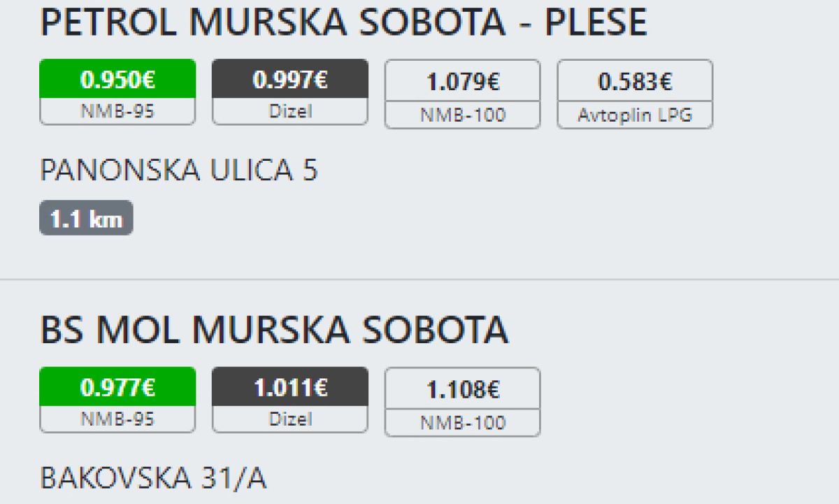This screenshot has height=504, width=839.
Task: Open the BS MOL Murska Sobota station title
Action: pyautogui.click(x=274, y=331)
